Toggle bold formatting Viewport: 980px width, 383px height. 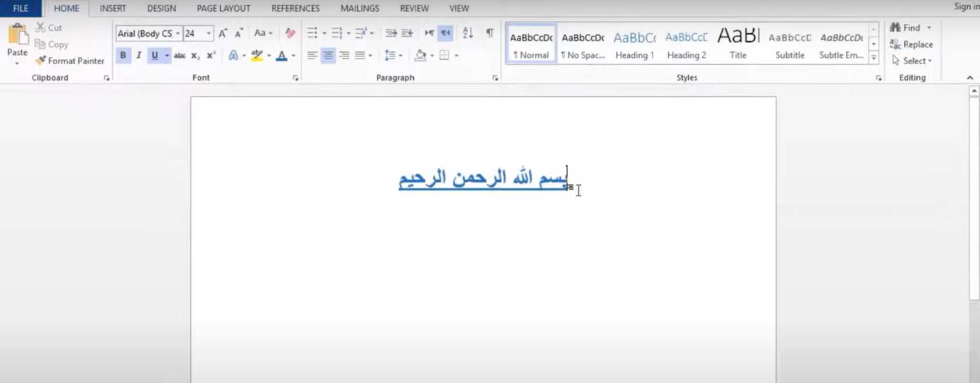[x=123, y=55]
